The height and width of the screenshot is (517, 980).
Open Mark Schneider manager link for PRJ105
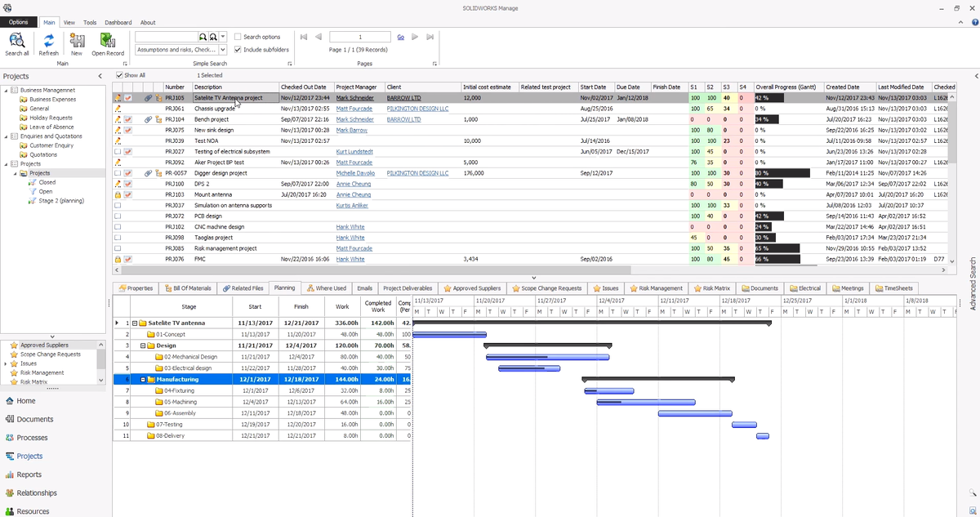(x=354, y=98)
